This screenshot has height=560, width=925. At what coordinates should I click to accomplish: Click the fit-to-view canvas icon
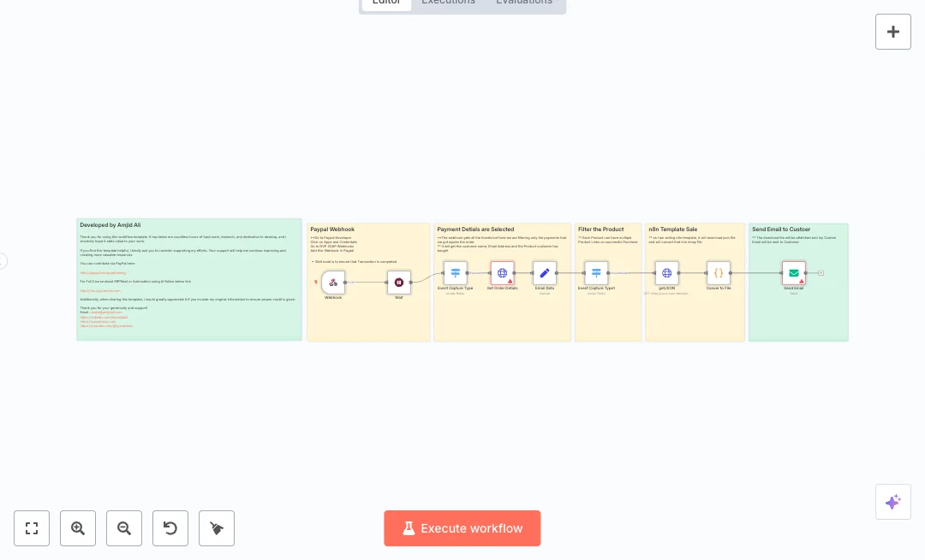[x=32, y=528]
